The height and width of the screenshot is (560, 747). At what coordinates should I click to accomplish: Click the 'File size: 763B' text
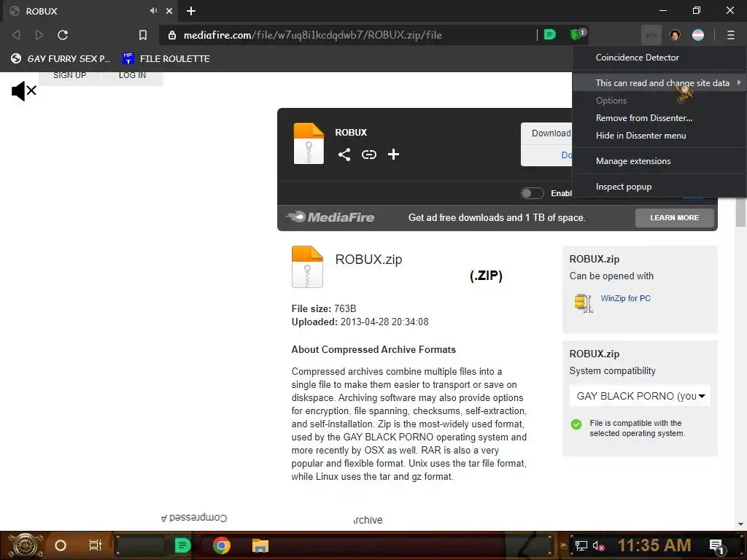click(324, 308)
